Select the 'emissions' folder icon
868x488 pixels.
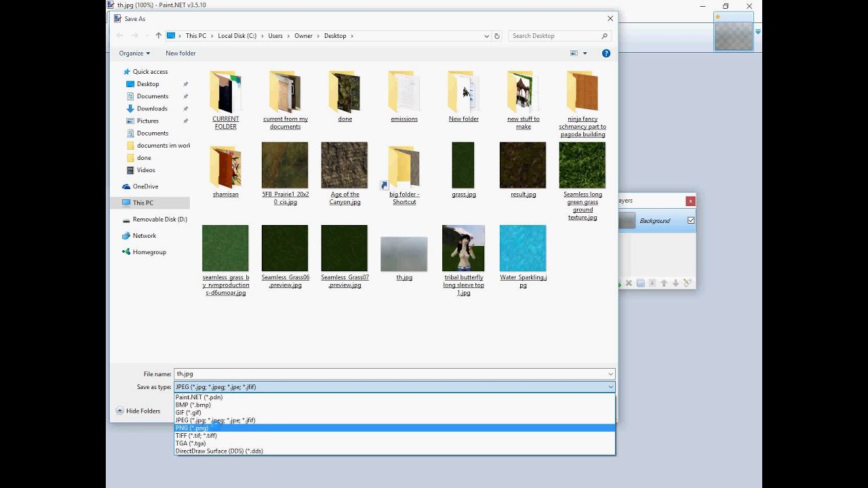click(x=404, y=92)
